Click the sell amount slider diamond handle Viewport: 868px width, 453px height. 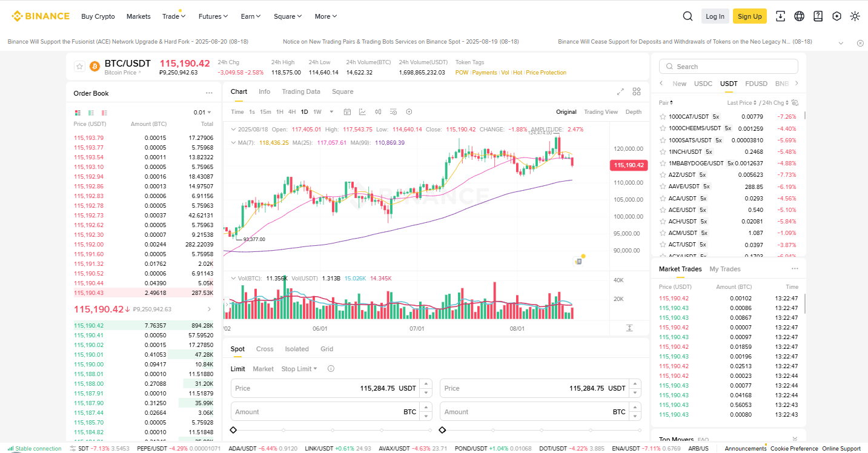point(442,430)
